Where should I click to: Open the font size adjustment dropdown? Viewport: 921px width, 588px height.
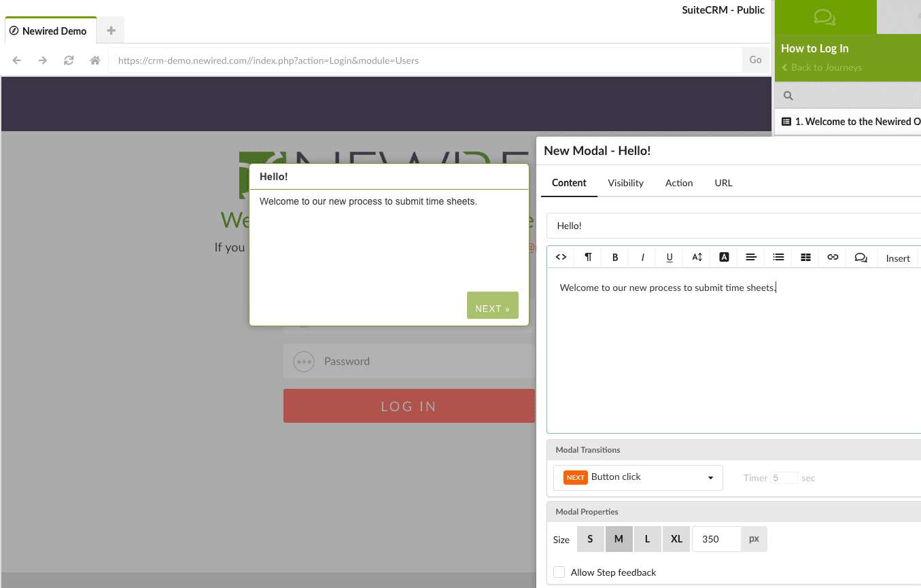(696, 257)
